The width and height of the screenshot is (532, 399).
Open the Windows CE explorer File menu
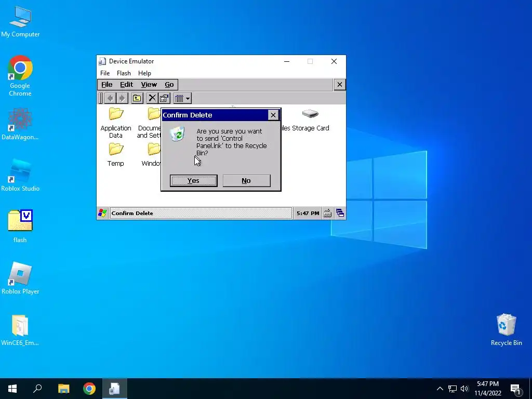pos(107,85)
